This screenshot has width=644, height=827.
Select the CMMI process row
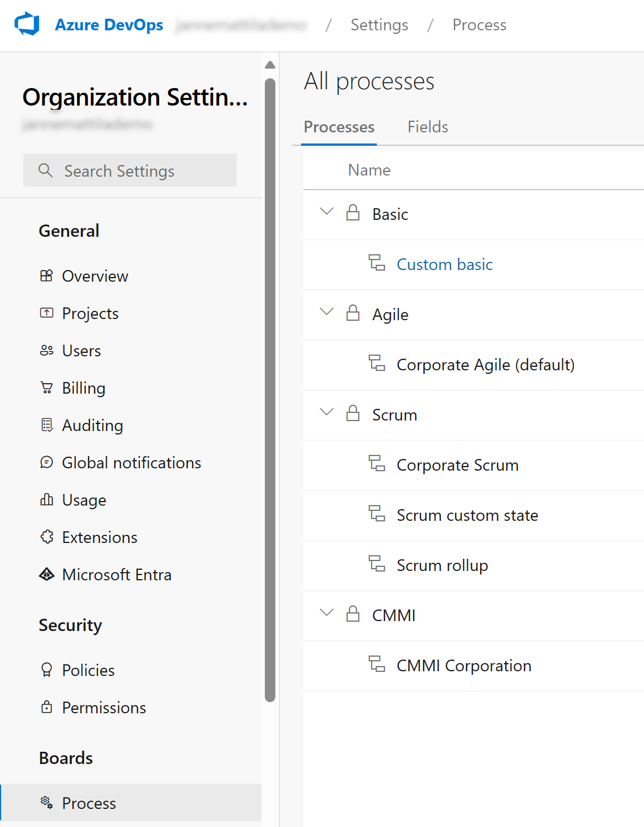[x=474, y=615]
